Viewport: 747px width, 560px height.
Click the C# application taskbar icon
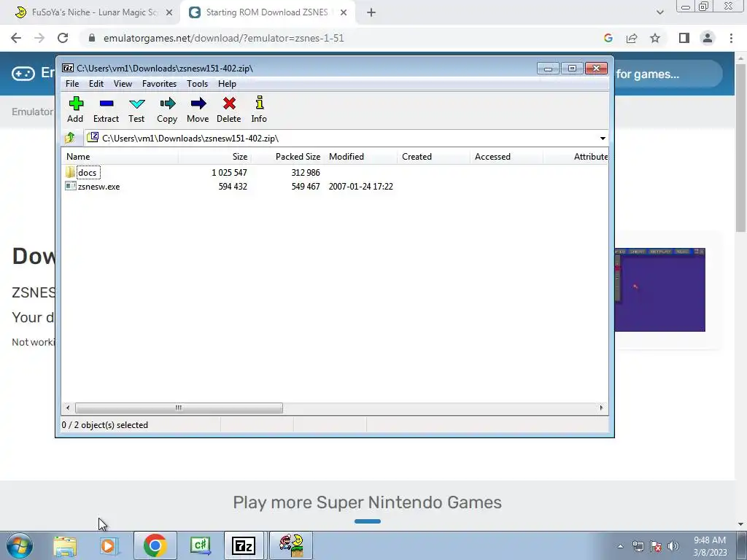coord(200,545)
